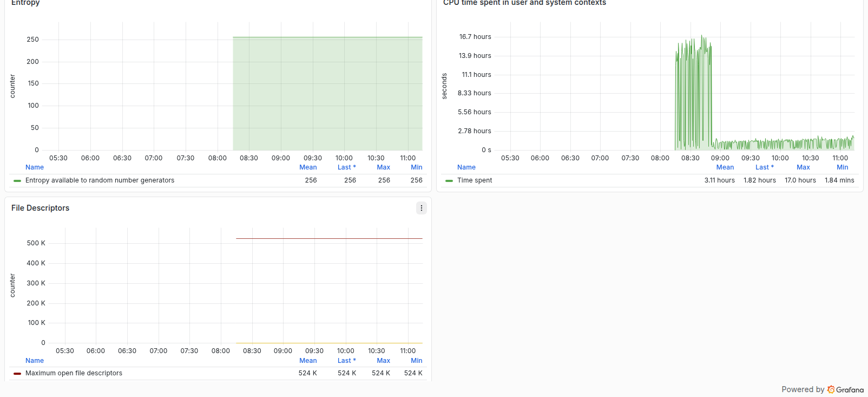Sort File Descriptors legend by Mean
Viewport: 868px width, 397px height.
point(308,361)
